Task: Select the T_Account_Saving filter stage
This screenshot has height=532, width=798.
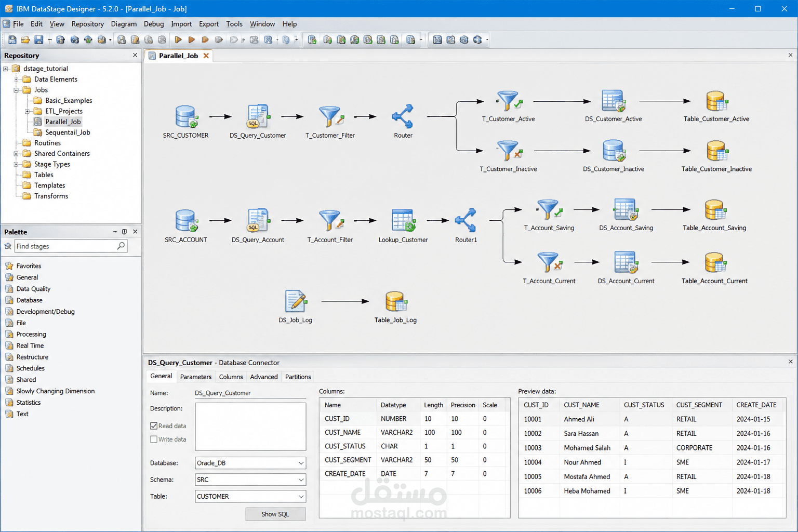Action: pyautogui.click(x=549, y=210)
